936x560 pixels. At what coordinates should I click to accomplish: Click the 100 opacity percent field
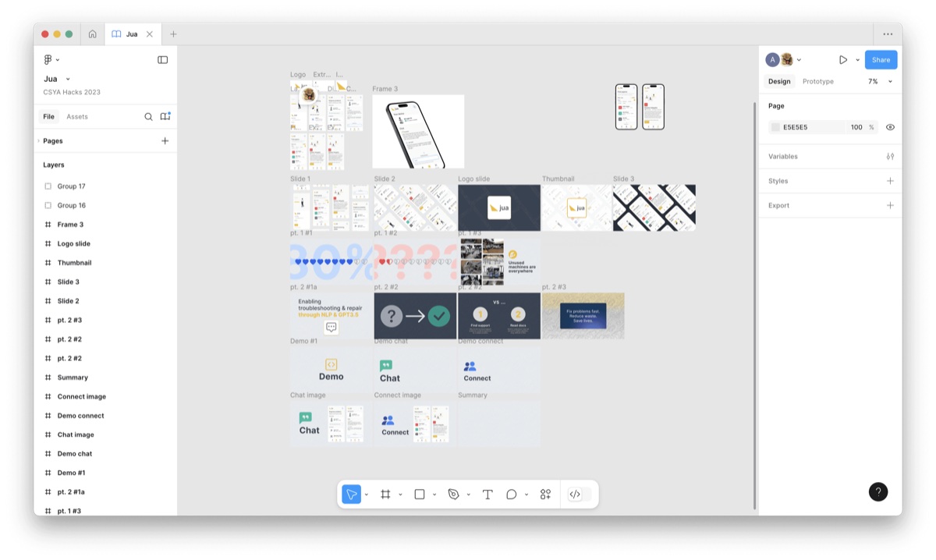[x=856, y=127]
